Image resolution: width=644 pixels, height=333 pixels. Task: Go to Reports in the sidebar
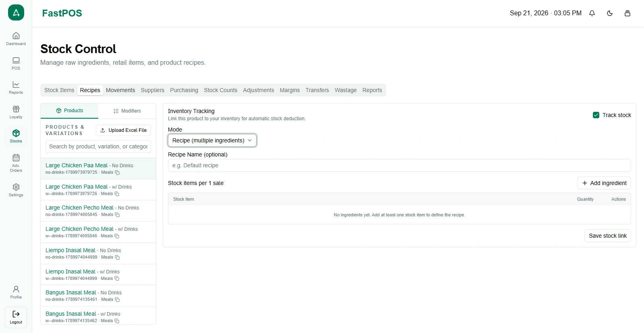16,87
